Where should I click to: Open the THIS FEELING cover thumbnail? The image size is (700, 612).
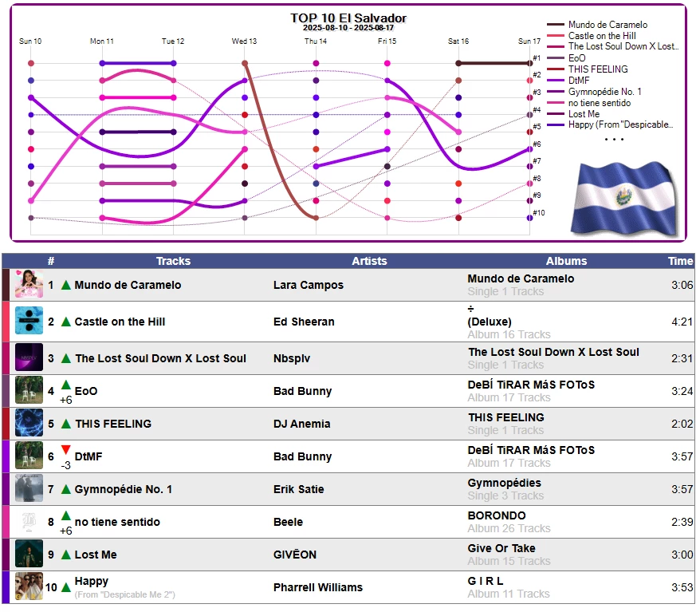coord(29,423)
